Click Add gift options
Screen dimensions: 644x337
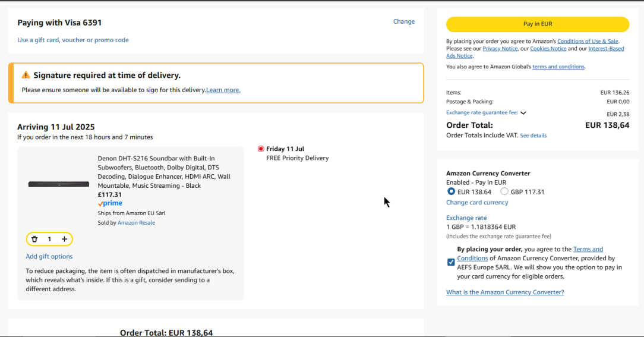pyautogui.click(x=49, y=256)
